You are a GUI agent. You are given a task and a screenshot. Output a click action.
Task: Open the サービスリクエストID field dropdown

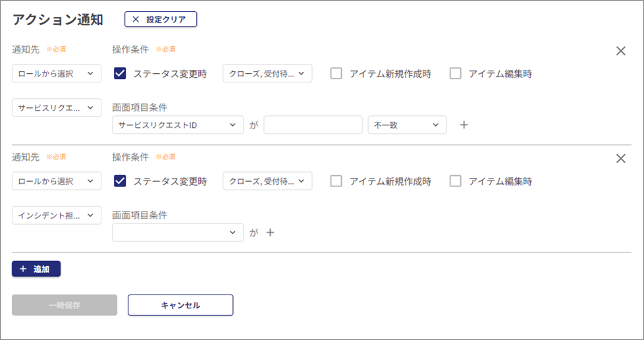click(x=178, y=125)
